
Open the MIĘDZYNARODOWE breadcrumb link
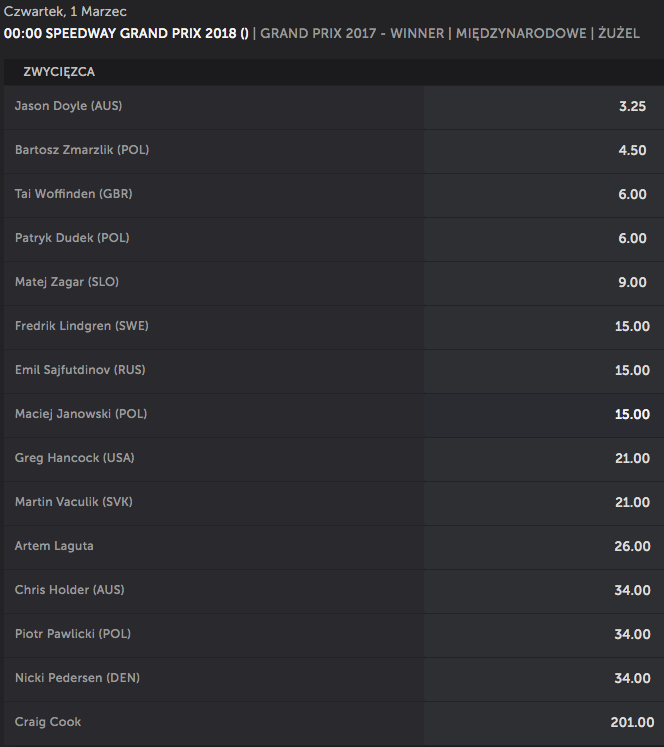point(521,33)
